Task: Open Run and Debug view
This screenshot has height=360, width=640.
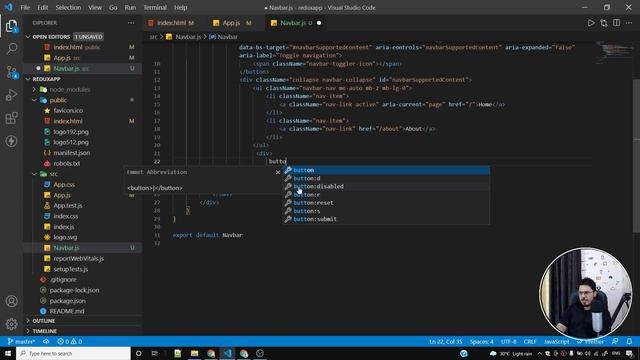Action: pyautogui.click(x=11, y=95)
